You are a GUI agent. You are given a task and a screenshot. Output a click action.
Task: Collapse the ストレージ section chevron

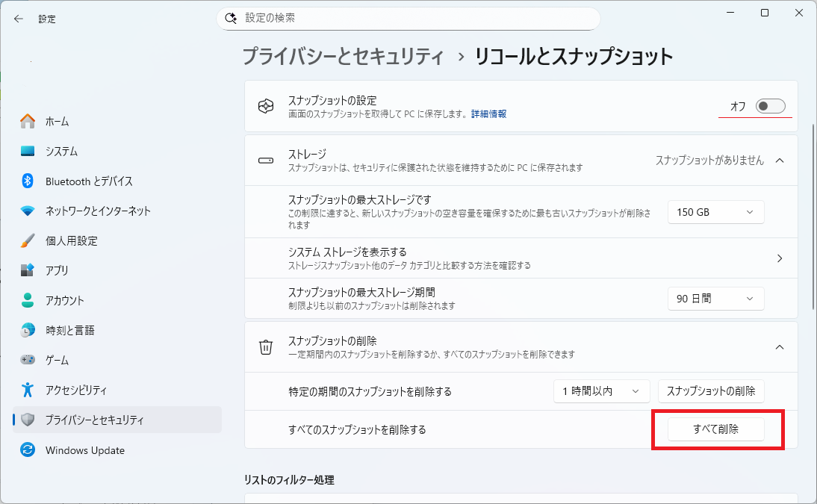click(x=780, y=160)
